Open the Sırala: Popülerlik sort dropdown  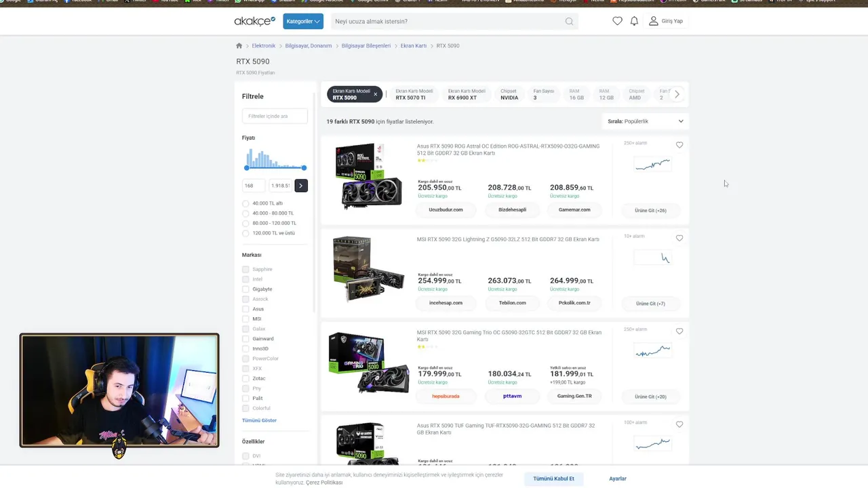click(646, 121)
